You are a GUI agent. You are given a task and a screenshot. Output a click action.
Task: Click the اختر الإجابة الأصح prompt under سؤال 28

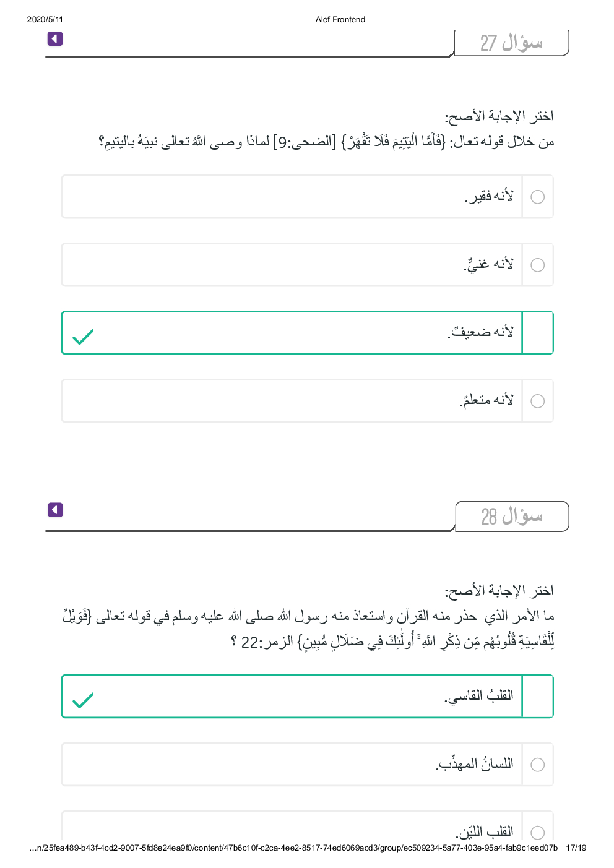[499, 590]
